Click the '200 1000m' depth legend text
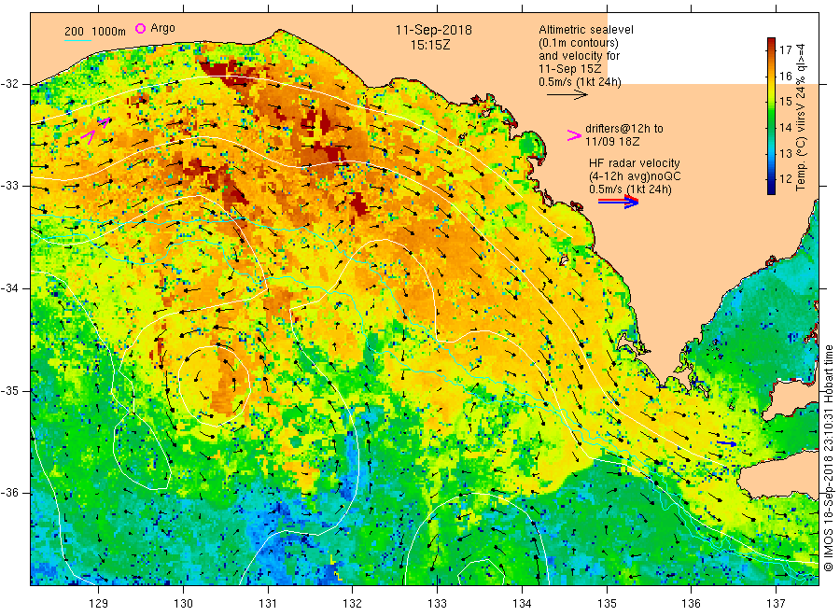 [x=95, y=32]
